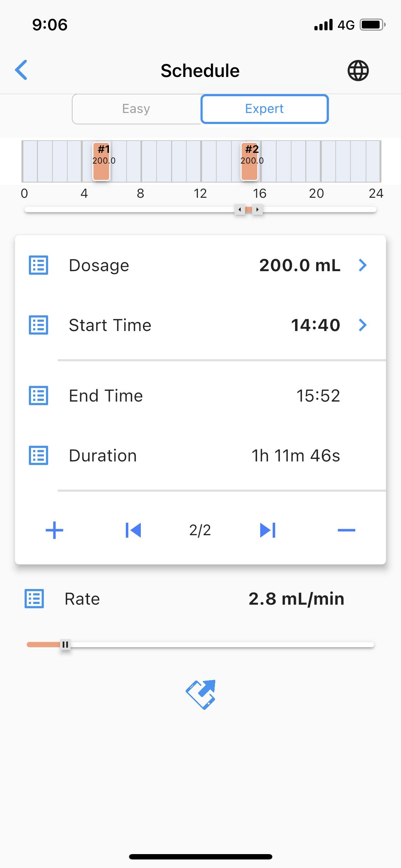Select schedule block #1 on timeline

click(101, 161)
